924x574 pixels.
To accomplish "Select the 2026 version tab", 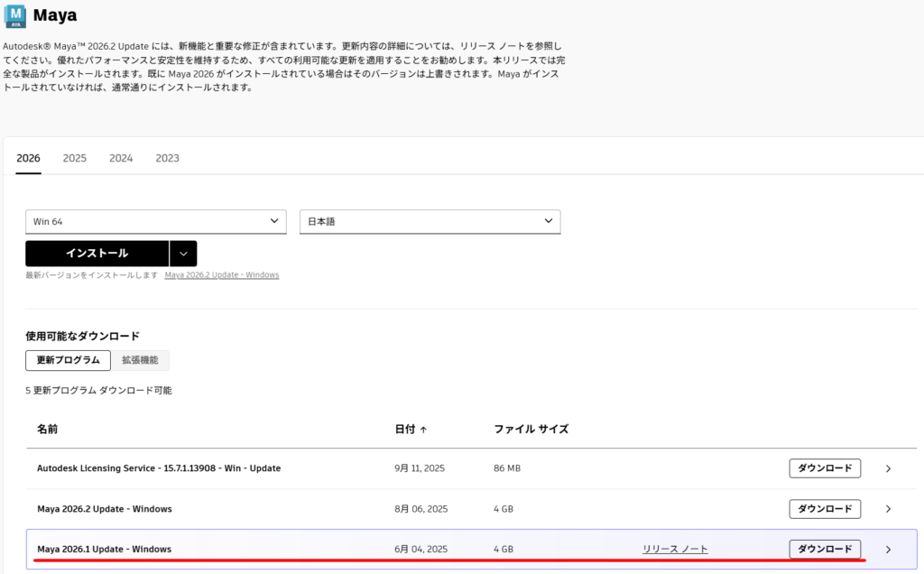I will tap(28, 158).
